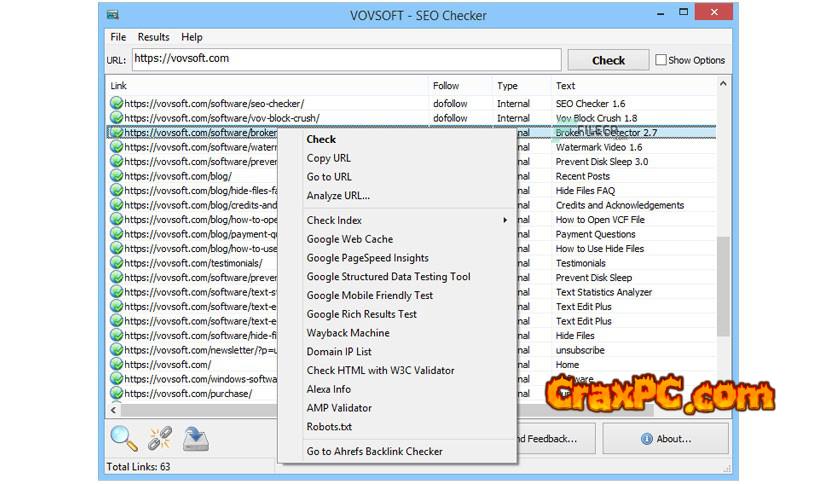Image resolution: width=836 pixels, height=484 pixels.
Task: Open Robots.txt menu entry
Action: coord(329,426)
